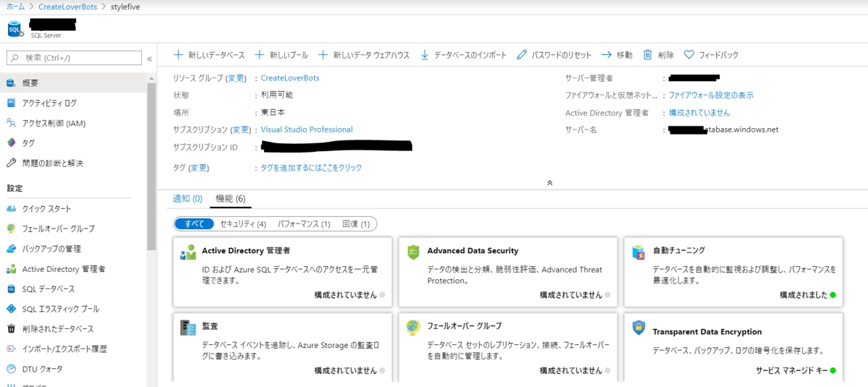Viewport: 868px width, 387px height.
Task: Click the 監査 card icon
Action: (x=188, y=328)
